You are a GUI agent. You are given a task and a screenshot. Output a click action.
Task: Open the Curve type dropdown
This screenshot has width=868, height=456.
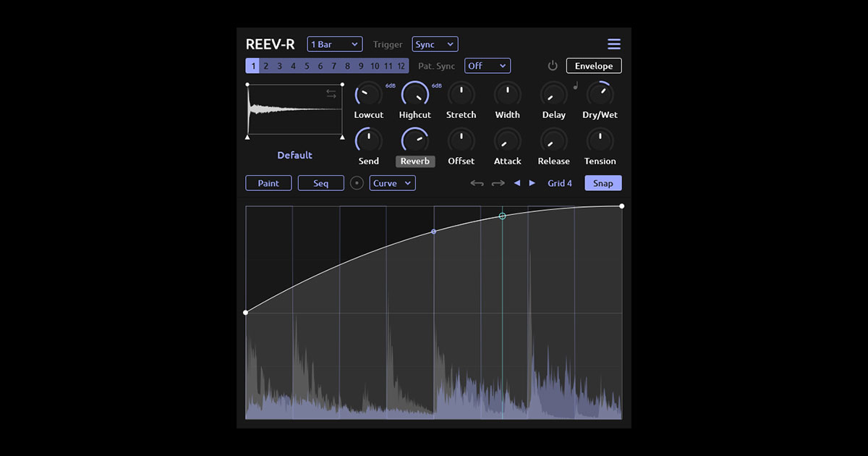point(393,183)
